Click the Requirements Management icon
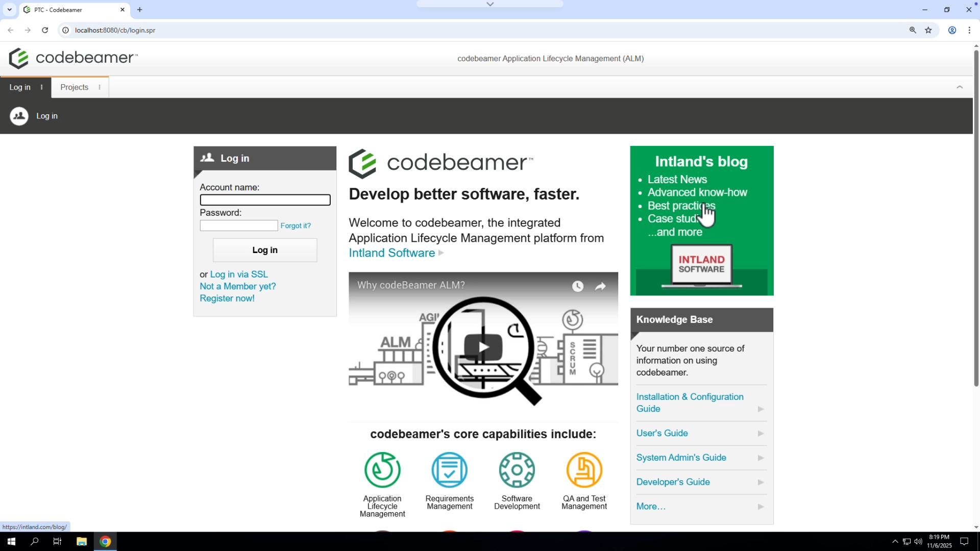Screen dimensions: 980x551 449,470
